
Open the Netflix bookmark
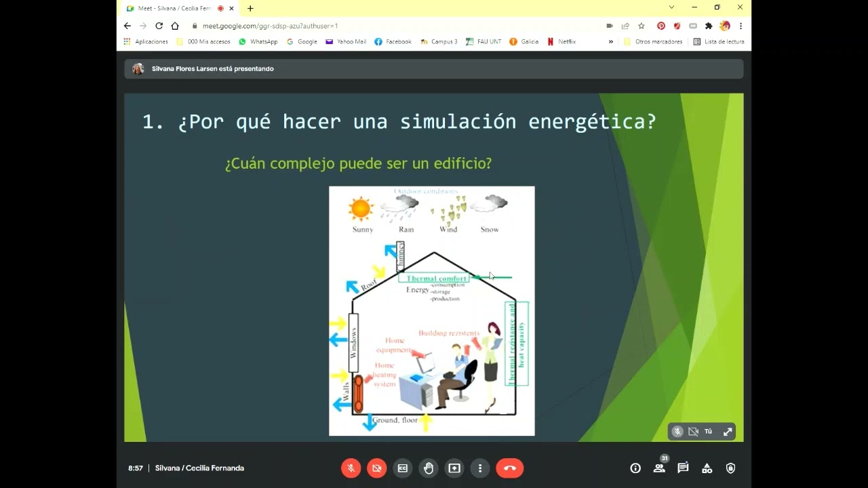coord(561,41)
